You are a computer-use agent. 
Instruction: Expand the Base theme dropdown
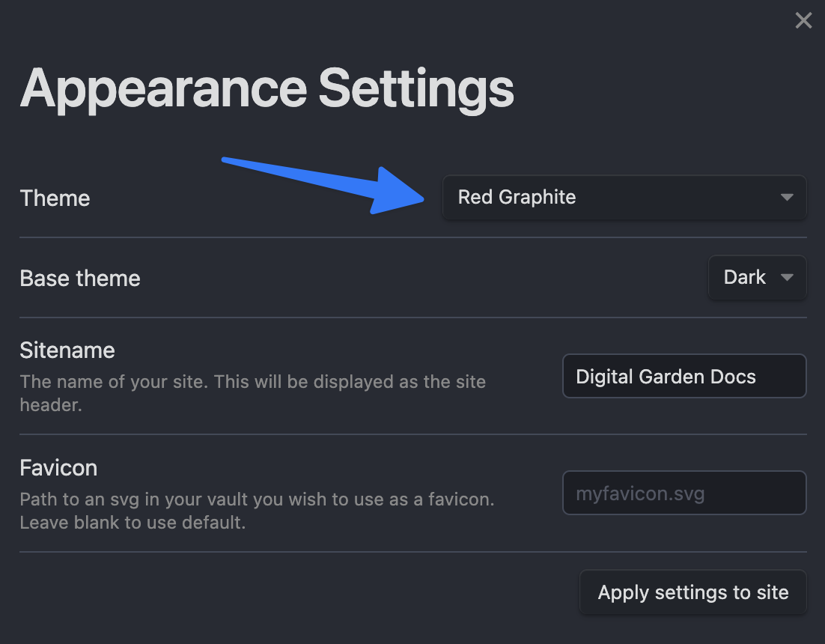[757, 278]
